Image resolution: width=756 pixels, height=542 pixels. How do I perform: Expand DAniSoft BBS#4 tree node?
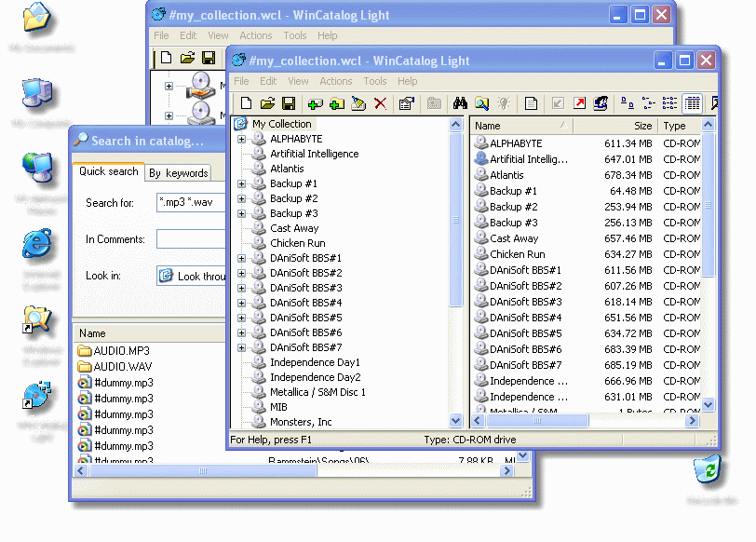[241, 304]
